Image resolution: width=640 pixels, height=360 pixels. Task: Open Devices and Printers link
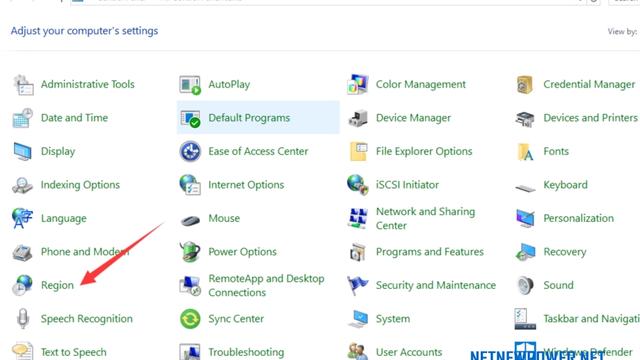pos(591,118)
